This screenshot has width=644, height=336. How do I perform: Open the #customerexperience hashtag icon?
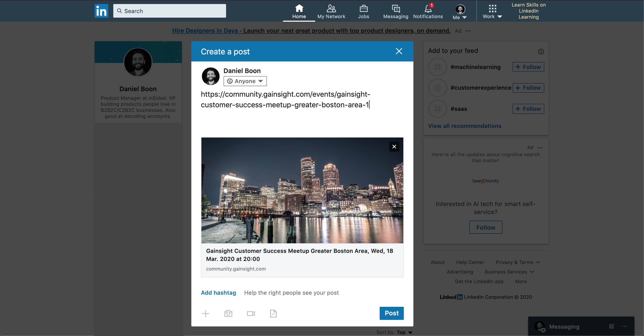point(438,88)
